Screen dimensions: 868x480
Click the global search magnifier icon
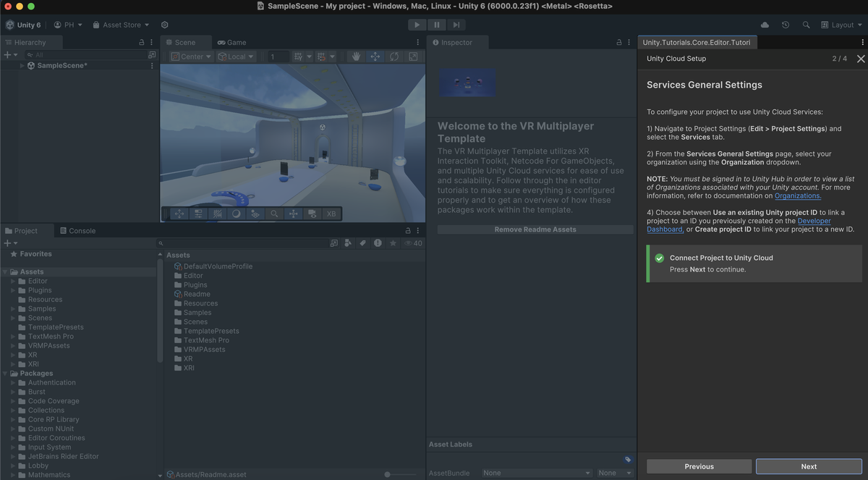coord(806,25)
